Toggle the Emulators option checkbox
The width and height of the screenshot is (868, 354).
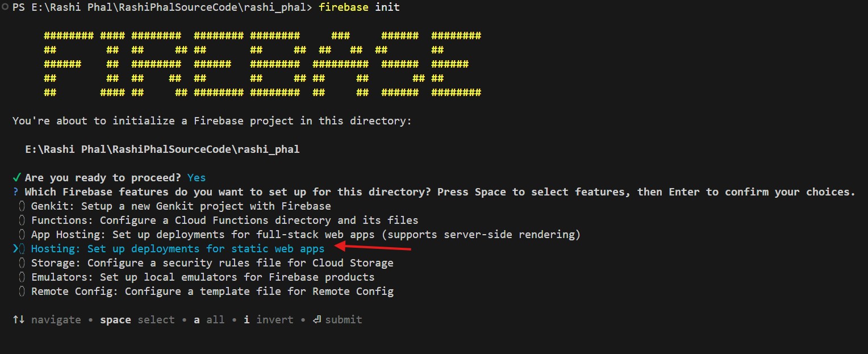click(22, 277)
